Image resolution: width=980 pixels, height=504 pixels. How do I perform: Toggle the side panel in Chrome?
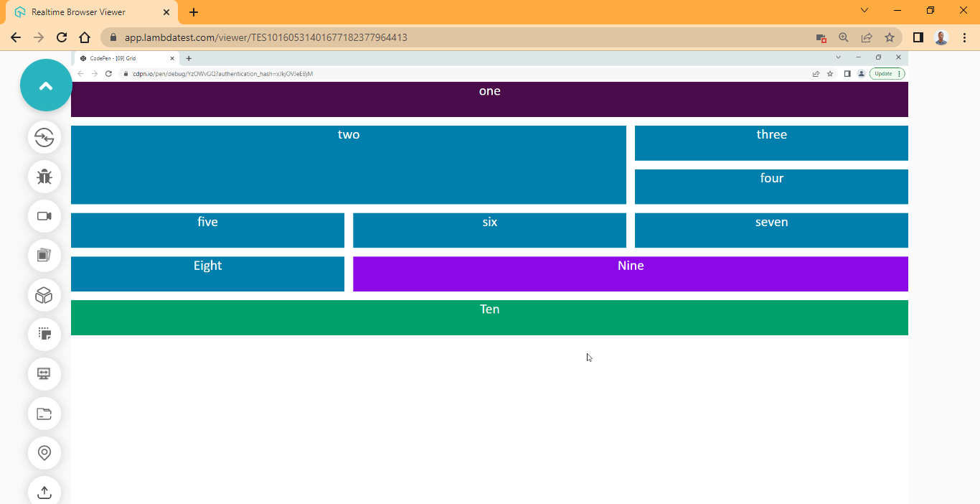click(918, 37)
